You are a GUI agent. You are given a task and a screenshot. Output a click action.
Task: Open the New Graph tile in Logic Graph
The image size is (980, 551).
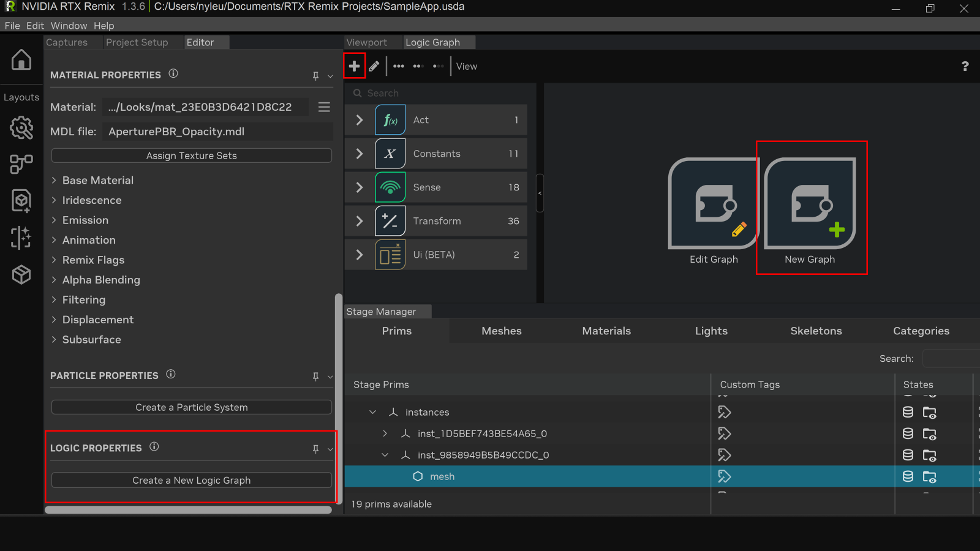coord(810,205)
